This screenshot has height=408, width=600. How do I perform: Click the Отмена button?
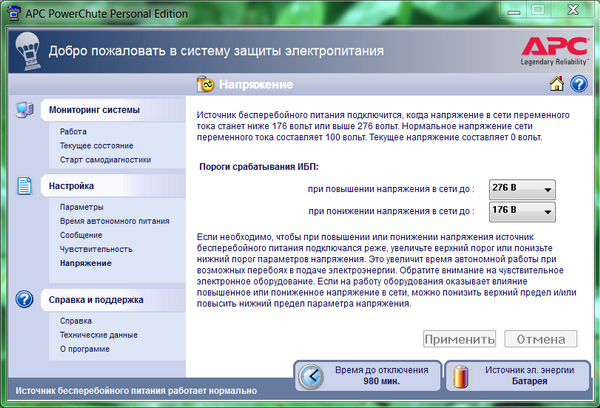click(541, 339)
